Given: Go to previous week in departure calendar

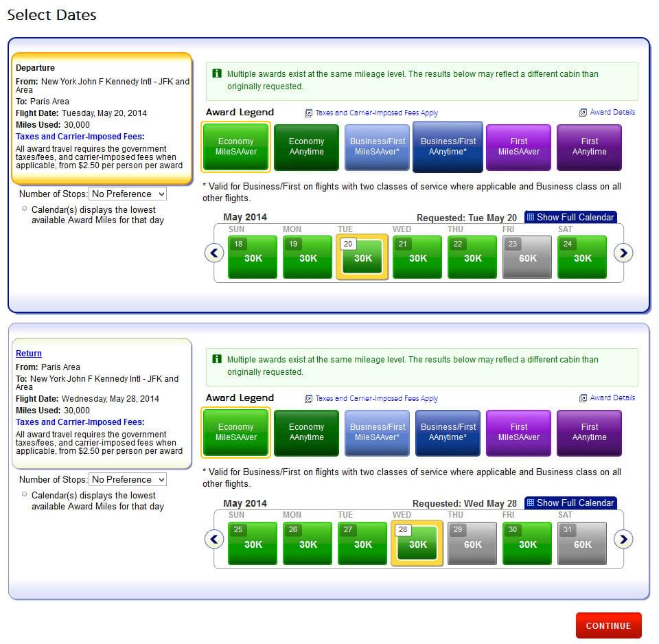Looking at the screenshot, I should (214, 253).
